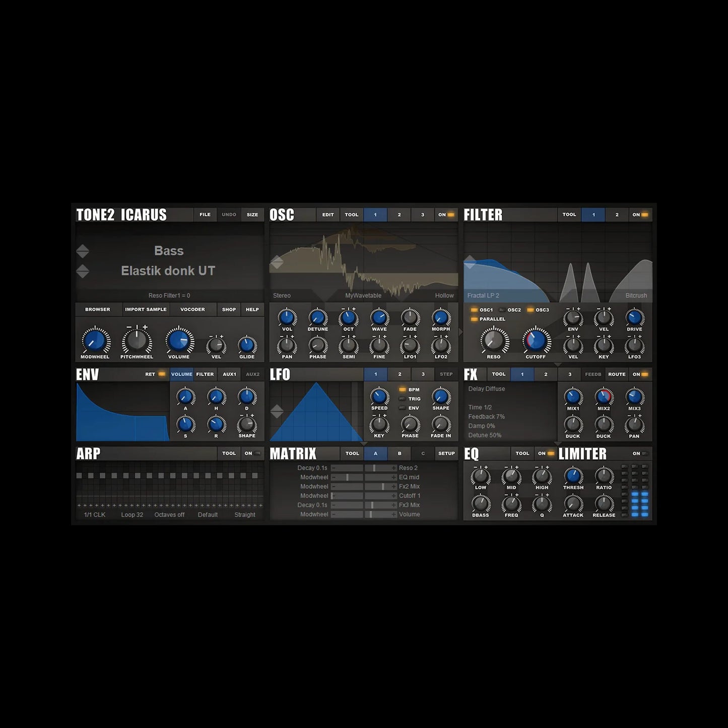Click the first arpeggiator step square
This screenshot has width=728, height=728.
coord(79,476)
